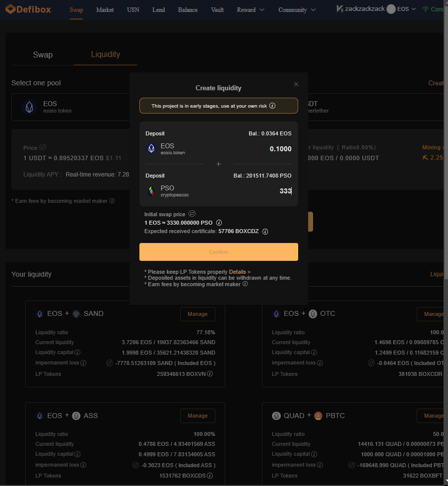Flip the Initial swap price direction icon
Image resolution: width=448 pixels, height=486 pixels.
[x=192, y=214]
